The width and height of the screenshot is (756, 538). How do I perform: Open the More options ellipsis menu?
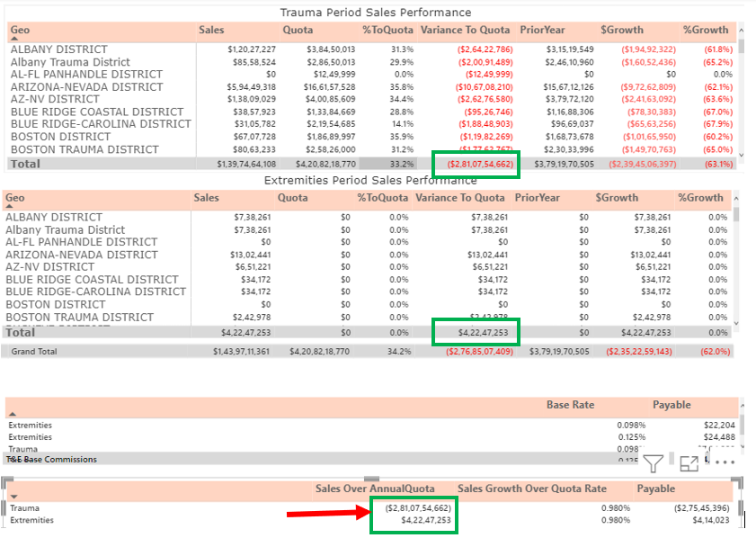pyautogui.click(x=725, y=463)
